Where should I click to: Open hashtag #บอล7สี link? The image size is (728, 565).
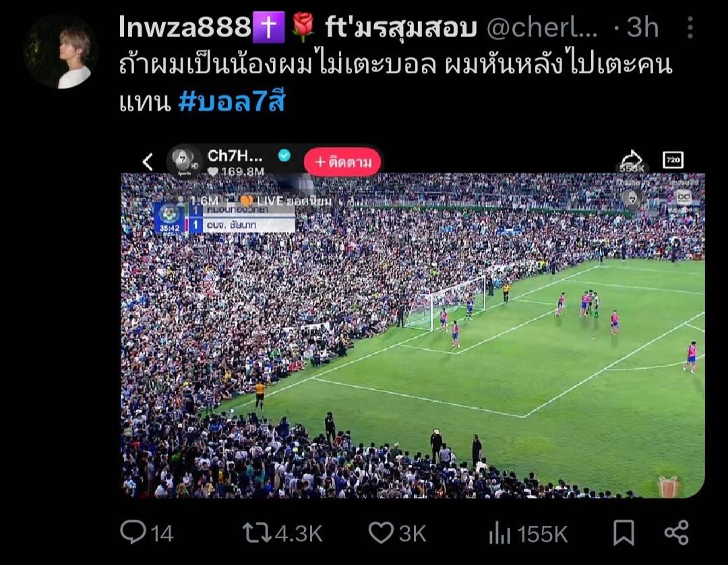pyautogui.click(x=232, y=101)
